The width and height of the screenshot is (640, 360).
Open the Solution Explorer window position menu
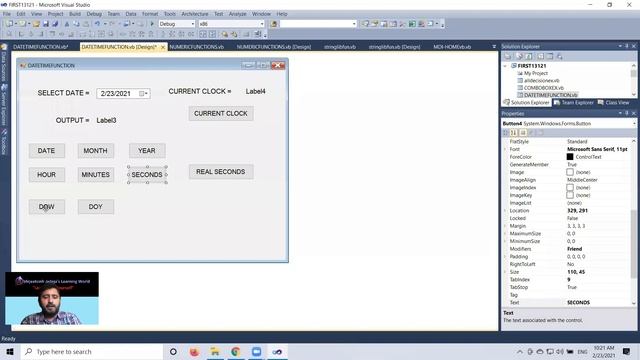620,46
